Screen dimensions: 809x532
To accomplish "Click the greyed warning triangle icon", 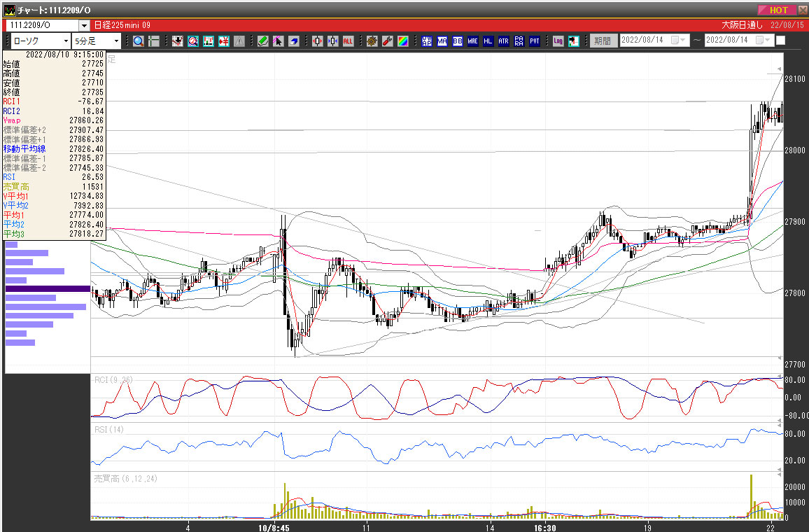I will (x=239, y=41).
